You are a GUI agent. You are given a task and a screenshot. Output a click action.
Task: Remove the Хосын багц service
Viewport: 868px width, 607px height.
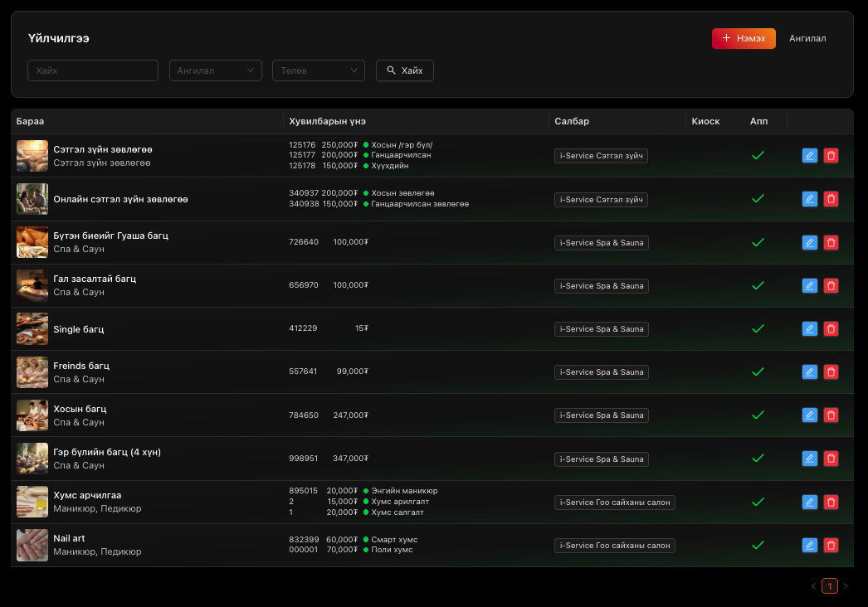click(831, 415)
